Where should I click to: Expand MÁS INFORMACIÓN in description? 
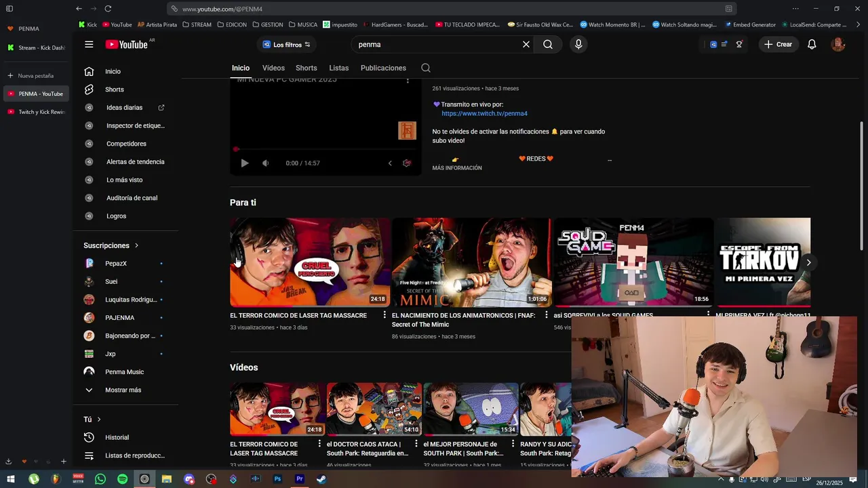(x=457, y=168)
